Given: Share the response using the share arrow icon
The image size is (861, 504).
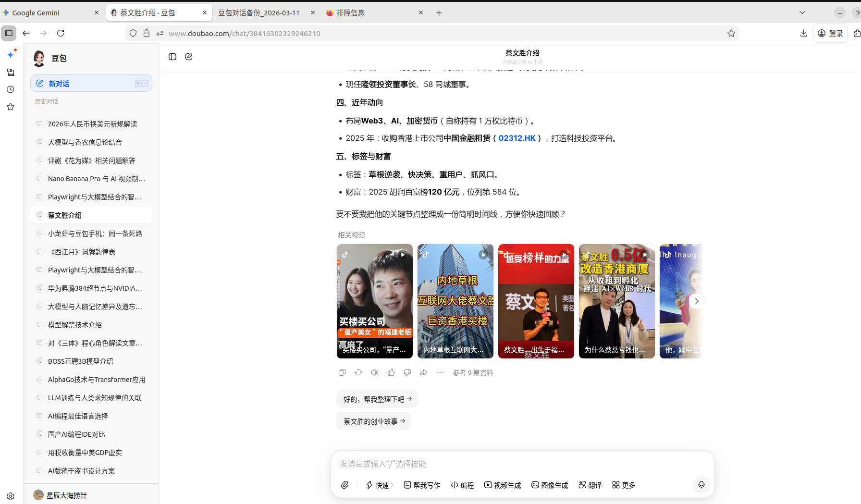Looking at the screenshot, I should point(424,372).
